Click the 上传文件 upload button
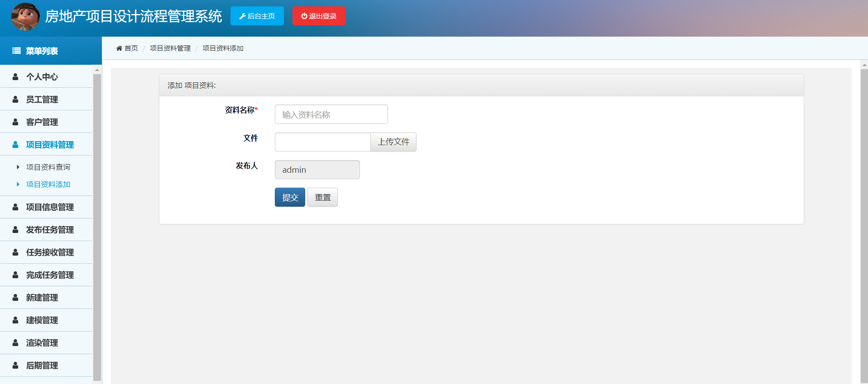Viewport: 868px width, 384px height. coord(393,142)
